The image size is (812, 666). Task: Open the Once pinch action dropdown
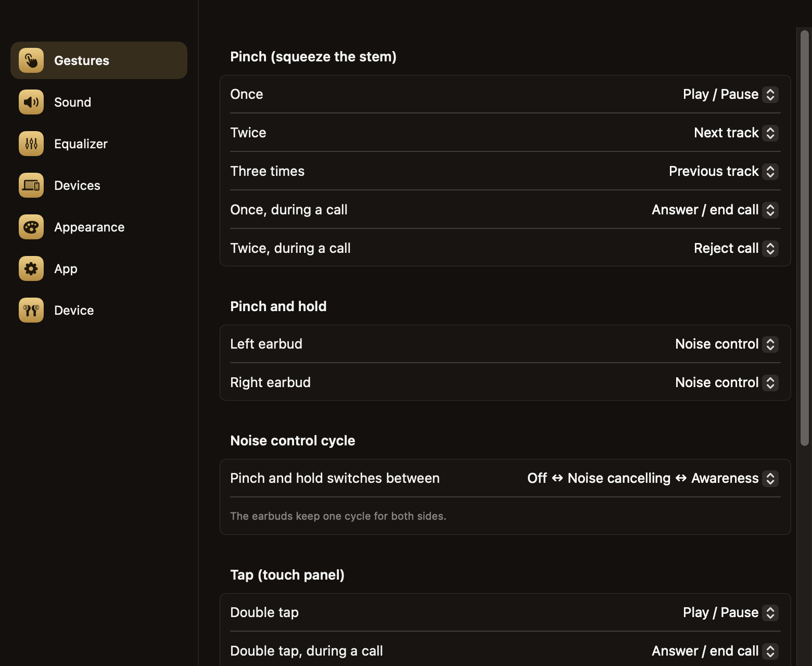730,94
